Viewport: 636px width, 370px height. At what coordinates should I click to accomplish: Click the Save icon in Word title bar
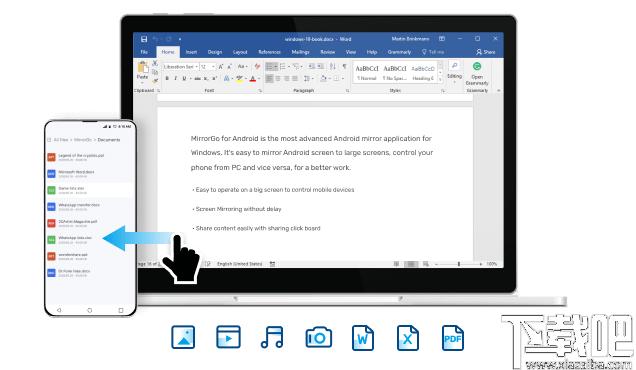[144, 39]
